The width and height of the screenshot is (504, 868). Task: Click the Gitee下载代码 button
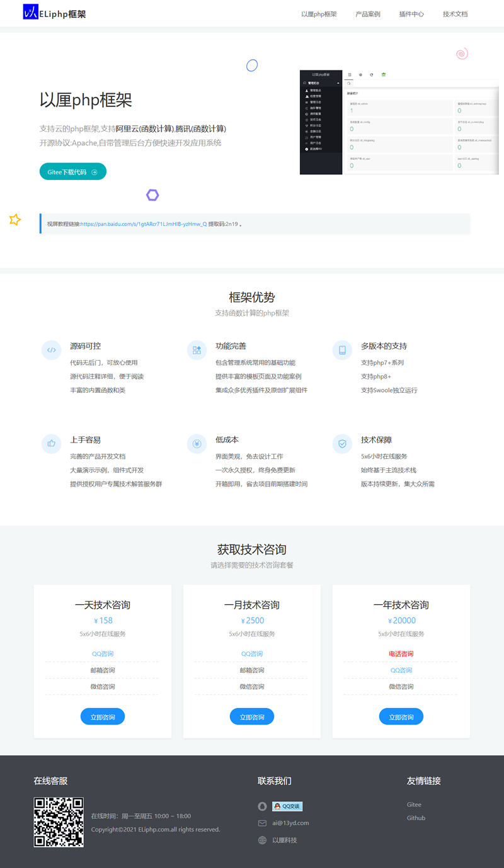72,171
